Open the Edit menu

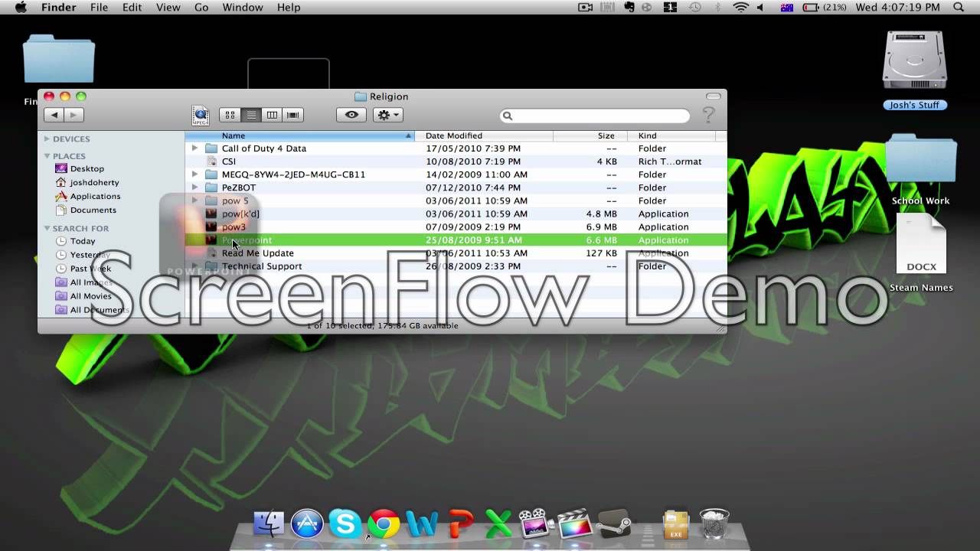(132, 7)
